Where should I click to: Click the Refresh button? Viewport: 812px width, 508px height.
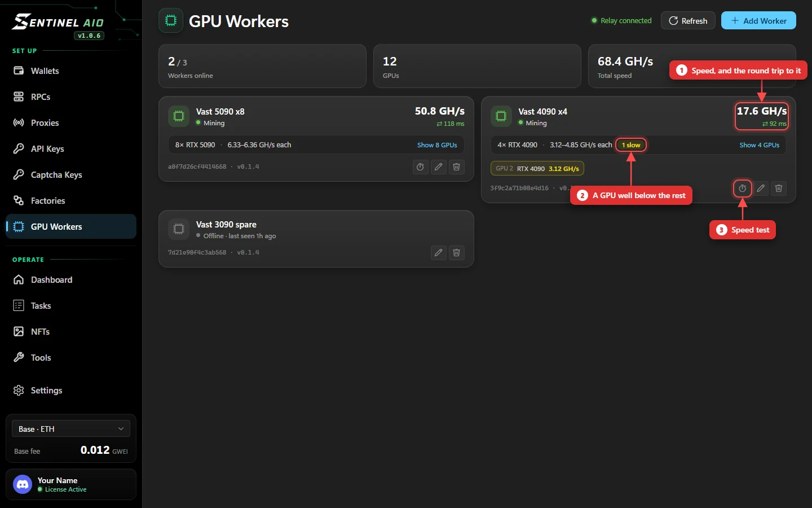688,21
